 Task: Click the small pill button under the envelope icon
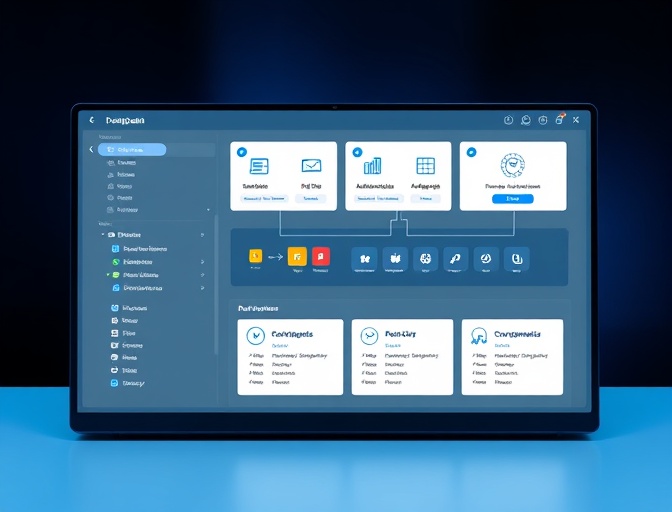point(311,199)
